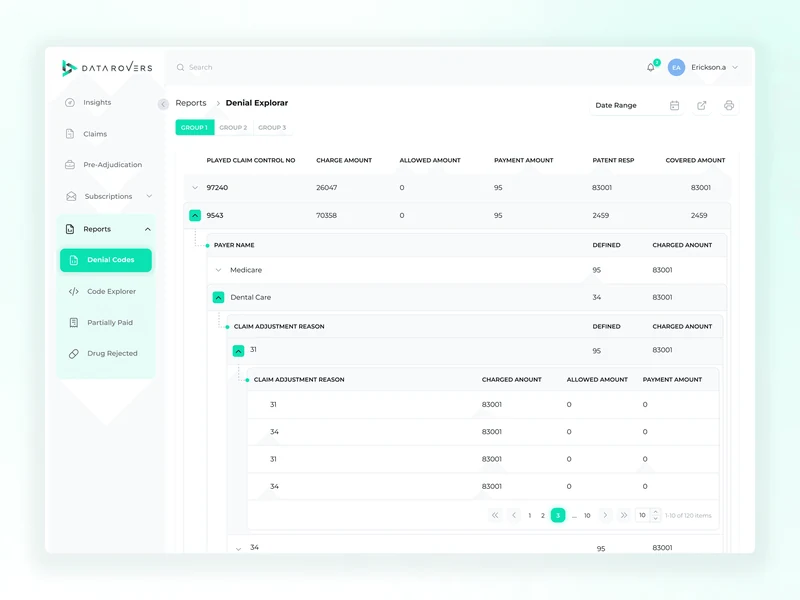Image resolution: width=800 pixels, height=600 pixels.
Task: Open Drug Rejected report
Action: [112, 353]
